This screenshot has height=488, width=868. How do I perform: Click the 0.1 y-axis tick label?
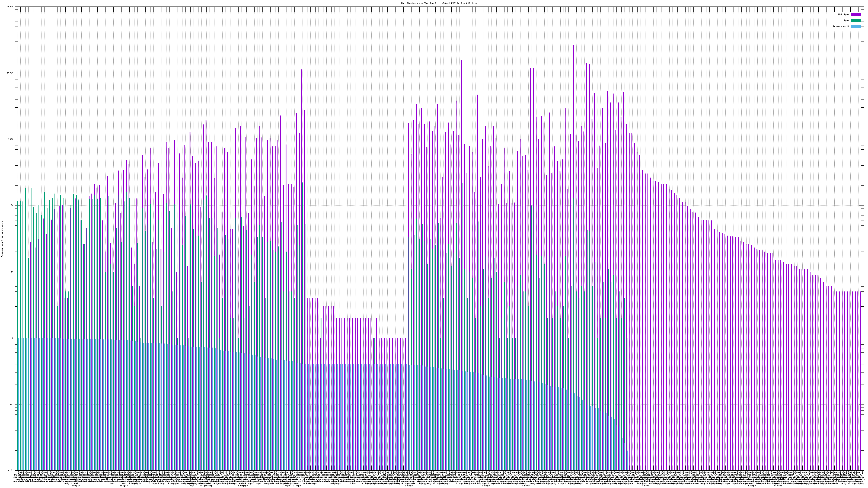[x=12, y=404]
